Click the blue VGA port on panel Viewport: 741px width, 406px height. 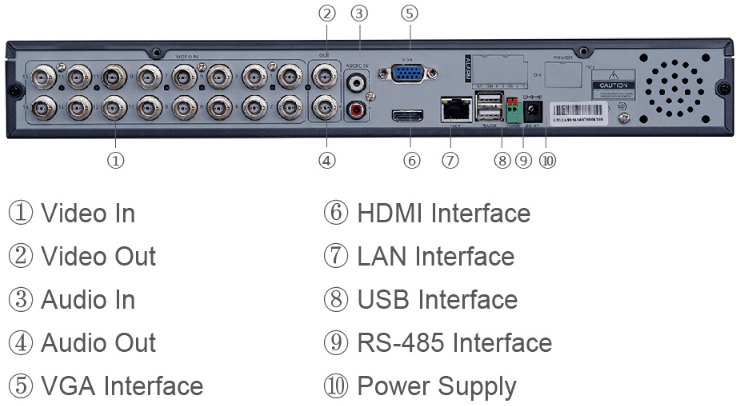(407, 73)
